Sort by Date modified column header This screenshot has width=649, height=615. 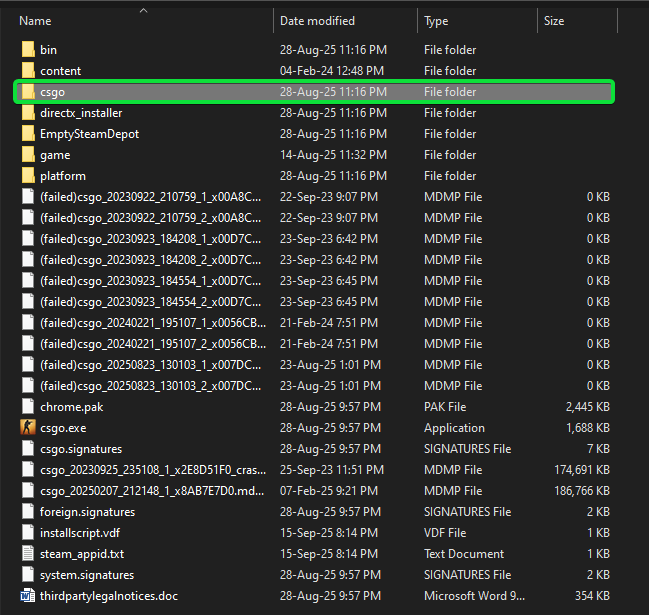317,21
